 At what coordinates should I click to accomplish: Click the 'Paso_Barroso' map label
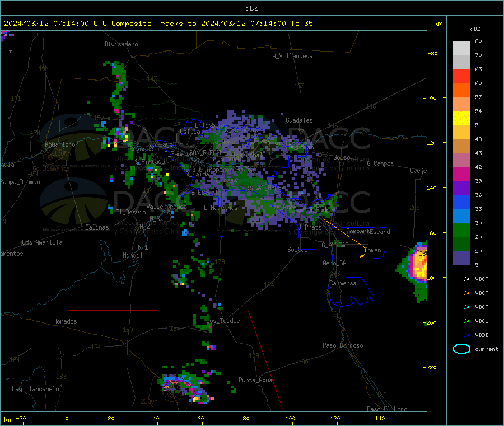tap(343, 346)
